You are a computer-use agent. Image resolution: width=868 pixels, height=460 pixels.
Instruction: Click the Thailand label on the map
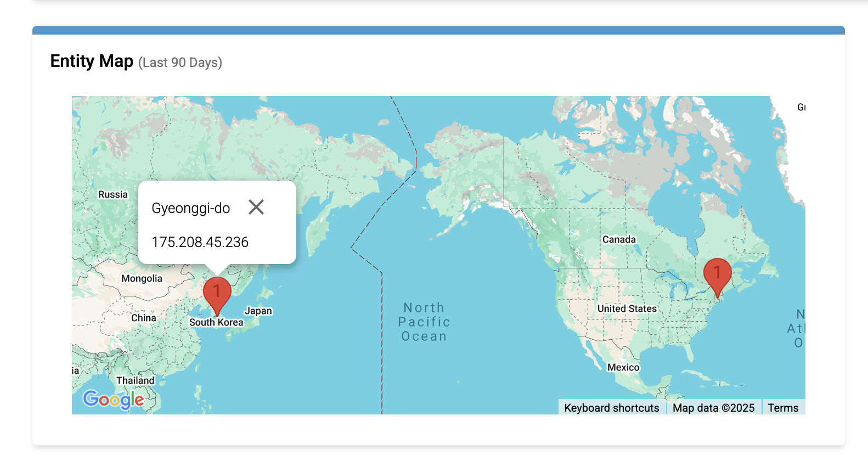(135, 380)
